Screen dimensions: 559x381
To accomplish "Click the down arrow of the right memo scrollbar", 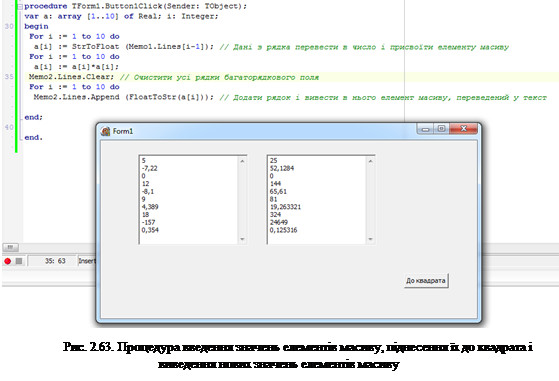I will point(370,239).
